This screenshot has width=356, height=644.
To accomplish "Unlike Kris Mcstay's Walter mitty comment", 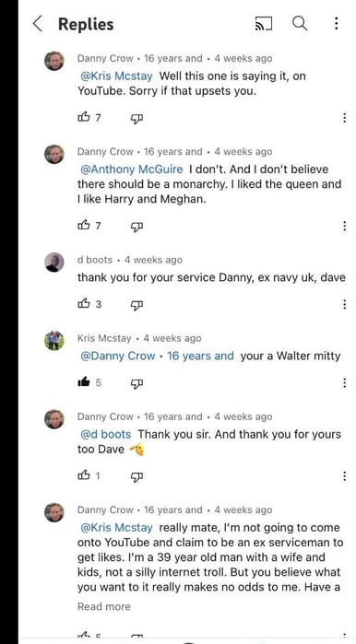I will click(83, 382).
